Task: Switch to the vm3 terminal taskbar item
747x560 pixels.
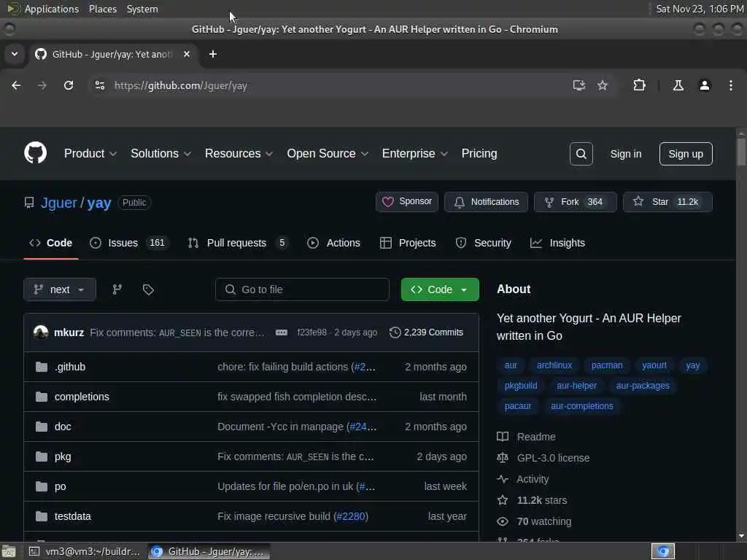Action: click(85, 551)
